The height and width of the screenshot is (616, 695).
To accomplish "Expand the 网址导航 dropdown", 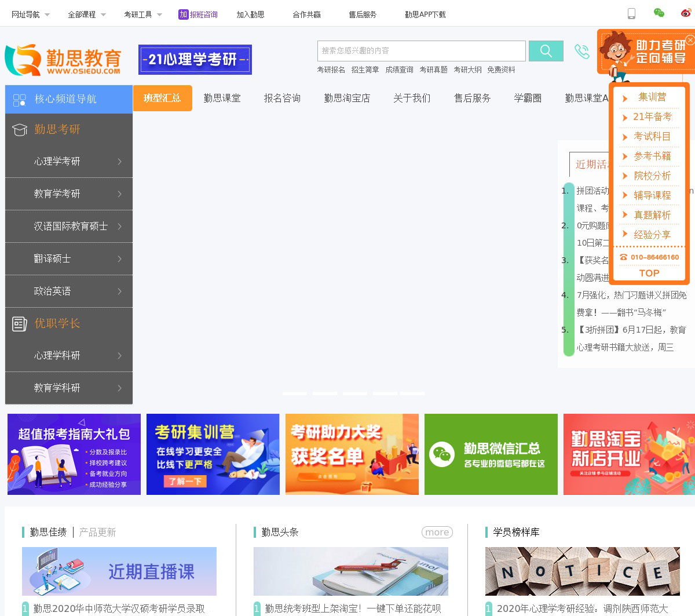I will click(31, 14).
